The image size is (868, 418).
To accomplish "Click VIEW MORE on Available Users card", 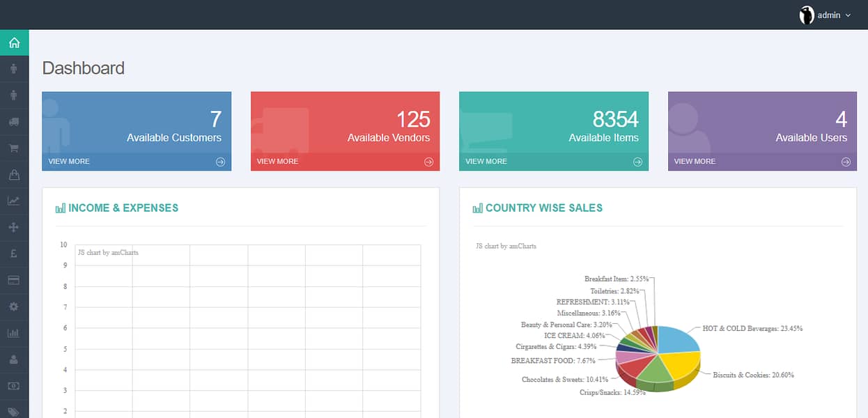I will click(695, 162).
